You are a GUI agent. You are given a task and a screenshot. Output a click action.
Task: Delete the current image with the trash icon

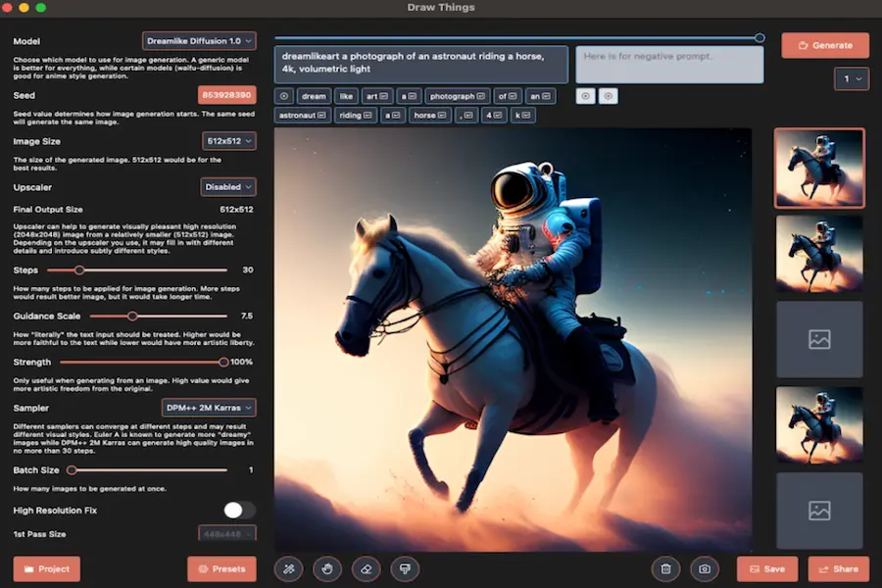[x=665, y=568]
